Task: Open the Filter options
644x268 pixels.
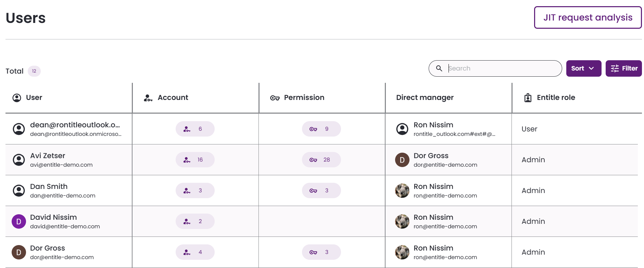Action: [x=623, y=68]
